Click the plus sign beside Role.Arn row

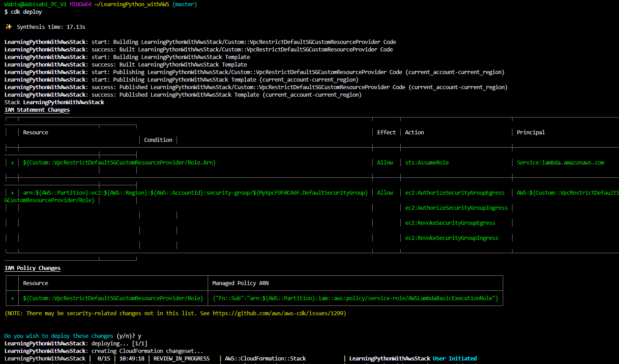tap(12, 163)
